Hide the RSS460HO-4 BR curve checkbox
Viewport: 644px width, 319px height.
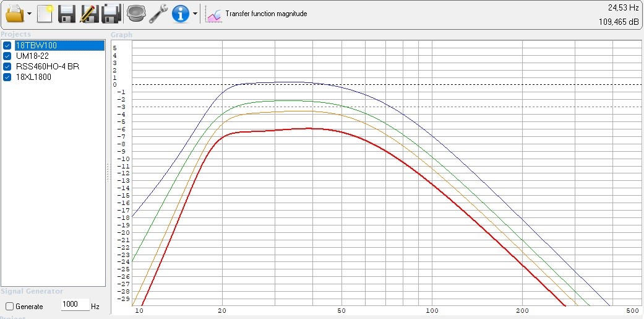point(7,67)
